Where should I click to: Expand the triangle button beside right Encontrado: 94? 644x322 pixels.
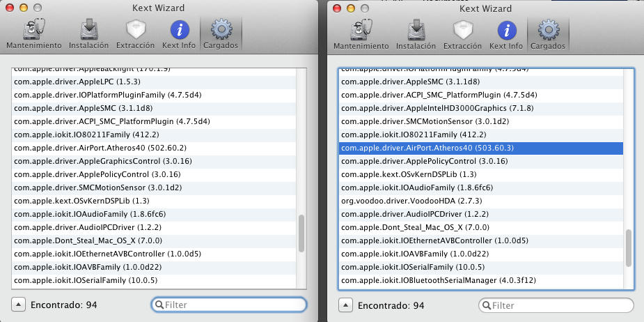coord(345,305)
